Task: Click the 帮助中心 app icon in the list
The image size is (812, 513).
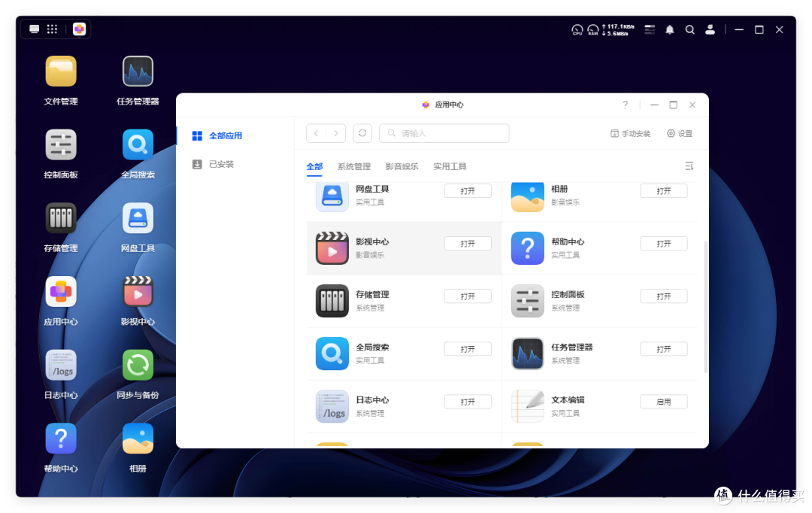Action: 527,248
